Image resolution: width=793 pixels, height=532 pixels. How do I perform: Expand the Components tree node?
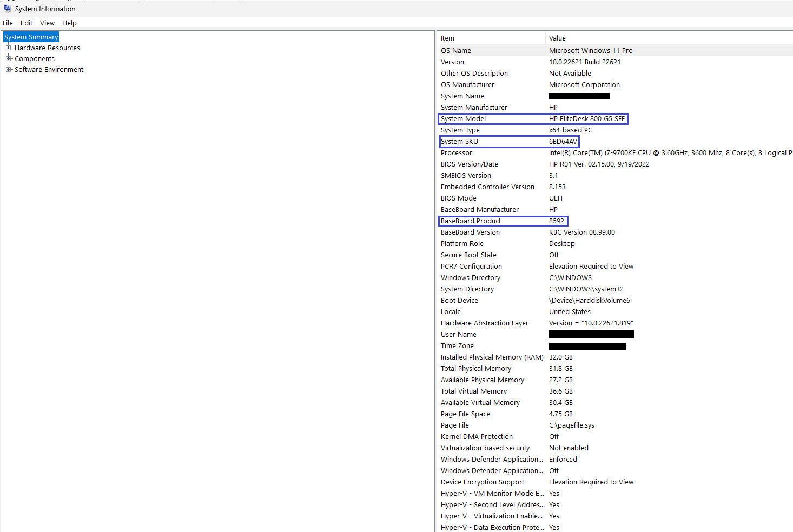[x=8, y=58]
